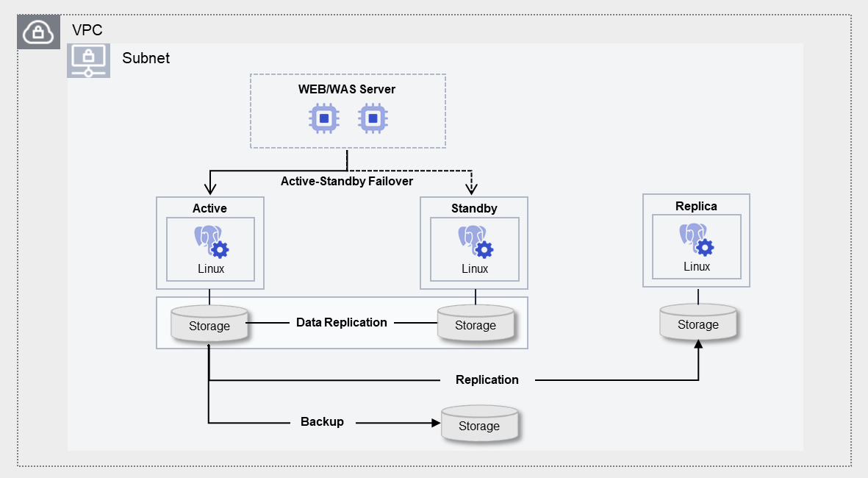Click the Active box heading
The width and height of the screenshot is (868, 478).
point(209,208)
